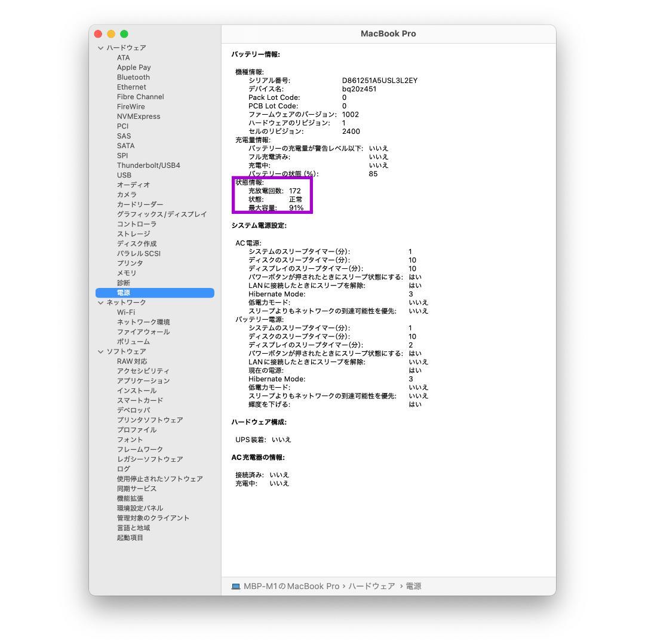
Task: Select ストレージ in the sidebar
Action: tap(133, 234)
